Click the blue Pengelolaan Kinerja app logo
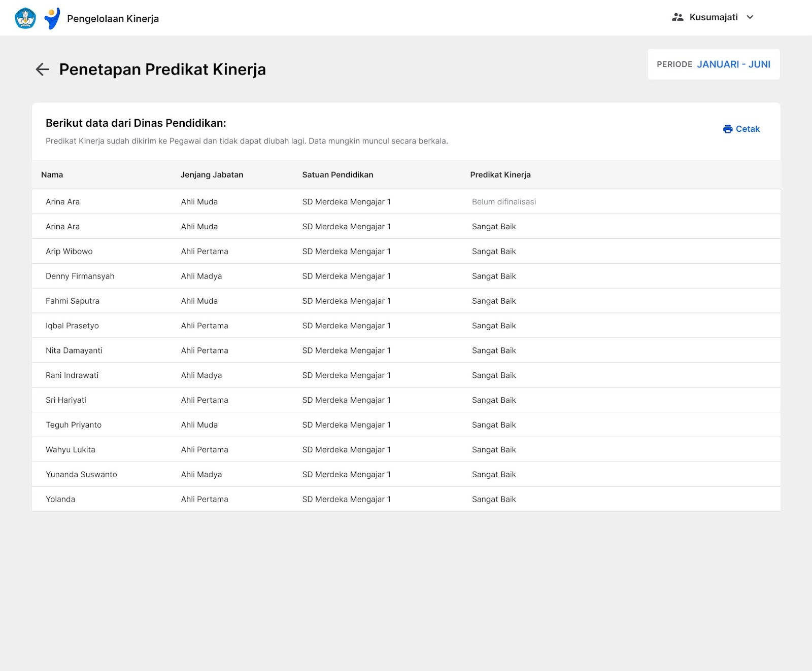The width and height of the screenshot is (812, 671). pos(52,18)
